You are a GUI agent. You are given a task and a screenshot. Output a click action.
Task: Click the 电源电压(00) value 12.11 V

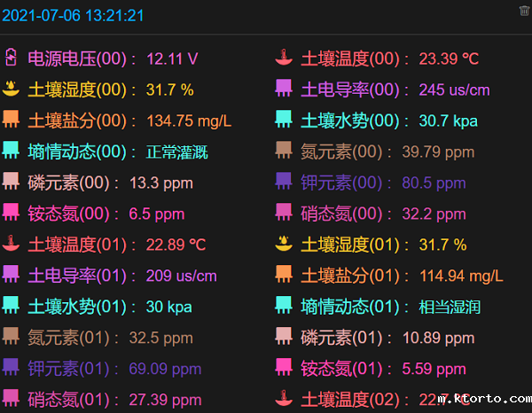172,59
